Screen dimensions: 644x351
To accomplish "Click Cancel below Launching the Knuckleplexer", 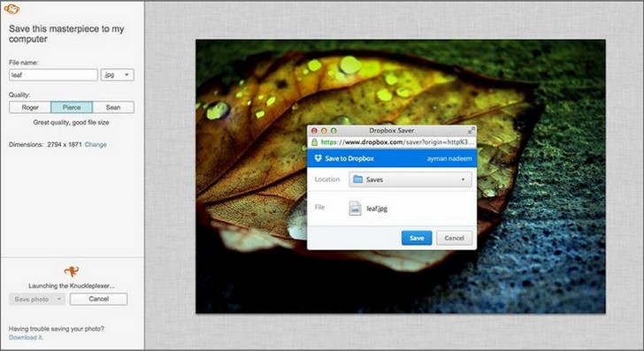I will [x=98, y=299].
